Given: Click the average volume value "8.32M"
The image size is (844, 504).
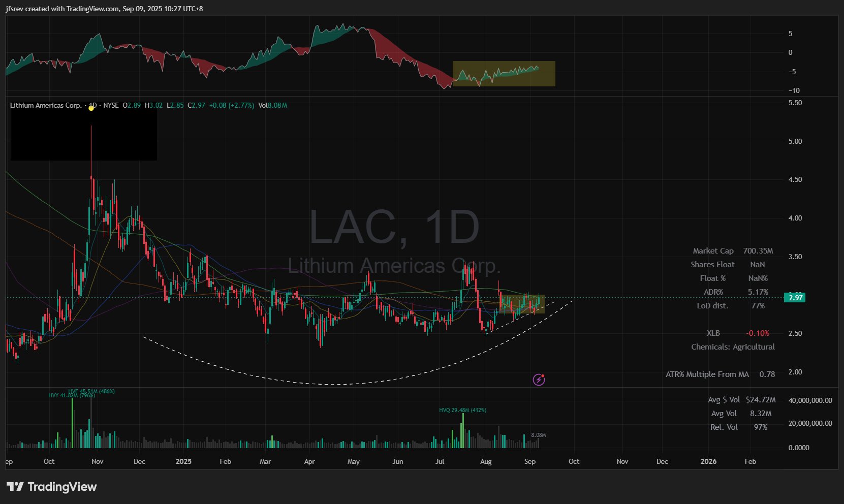Looking at the screenshot, I should pos(760,414).
